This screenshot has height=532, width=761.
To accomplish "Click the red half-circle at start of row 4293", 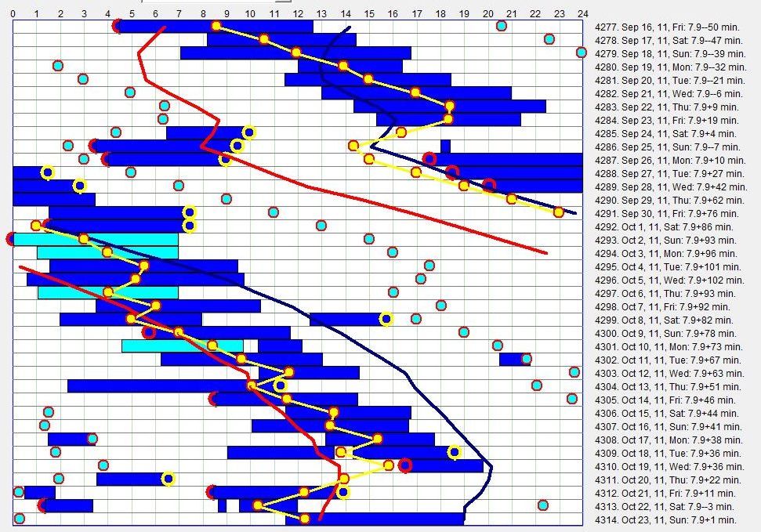I will click(x=11, y=239).
